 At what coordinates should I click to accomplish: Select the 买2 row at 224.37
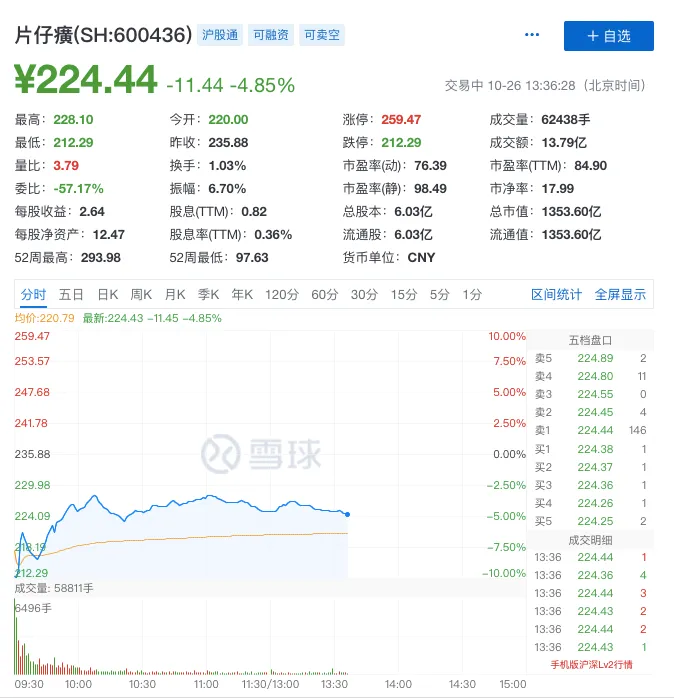[x=590, y=467]
